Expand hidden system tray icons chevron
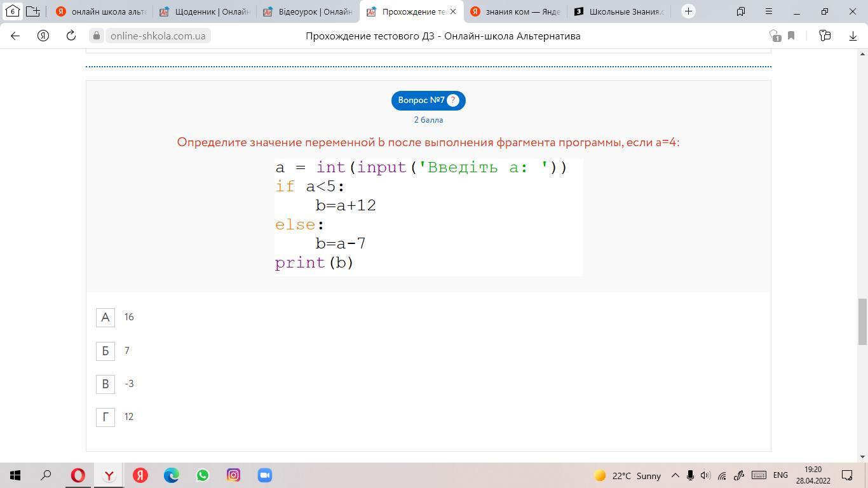This screenshot has height=488, width=868. click(675, 475)
